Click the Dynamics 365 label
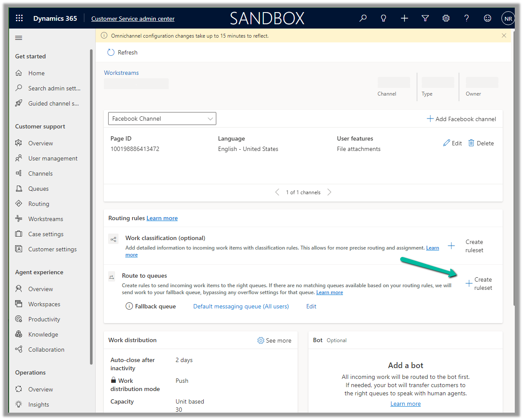Image resolution: width=523 pixels, height=420 pixels. point(55,18)
